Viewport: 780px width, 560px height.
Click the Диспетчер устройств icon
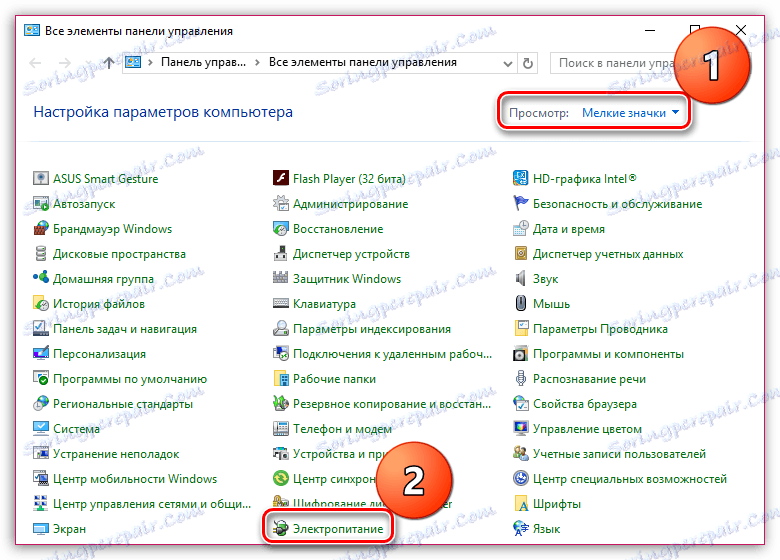pos(281,253)
